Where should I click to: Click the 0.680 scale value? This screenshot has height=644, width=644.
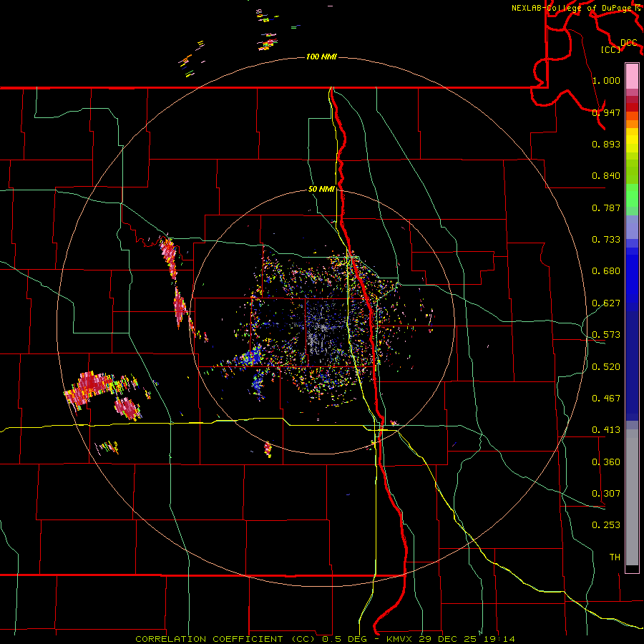coord(606,271)
